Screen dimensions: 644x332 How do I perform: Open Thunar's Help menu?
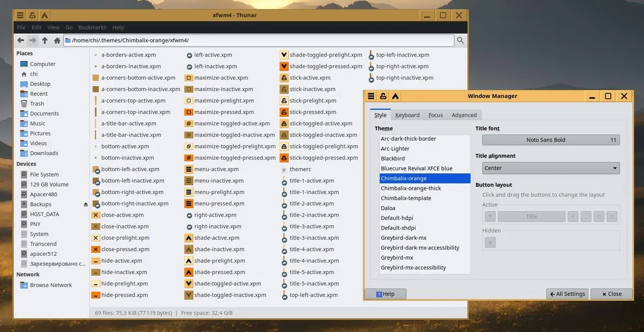pyautogui.click(x=118, y=27)
